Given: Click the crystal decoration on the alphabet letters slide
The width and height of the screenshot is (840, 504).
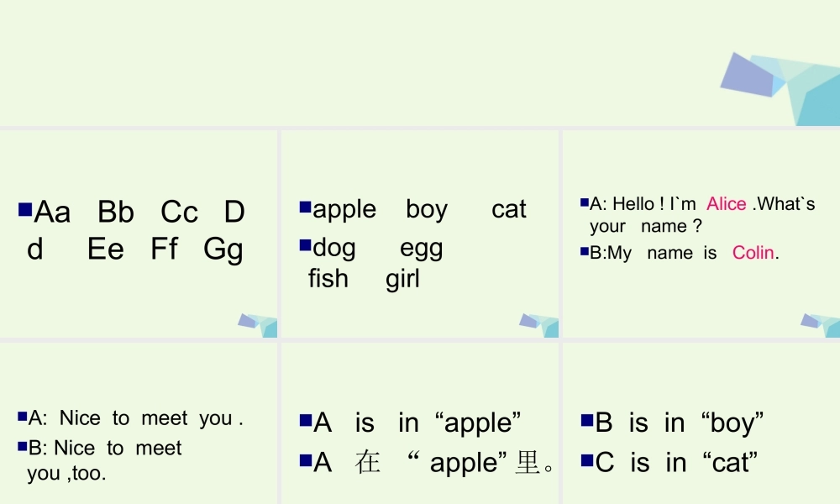Looking at the screenshot, I should click(x=259, y=323).
